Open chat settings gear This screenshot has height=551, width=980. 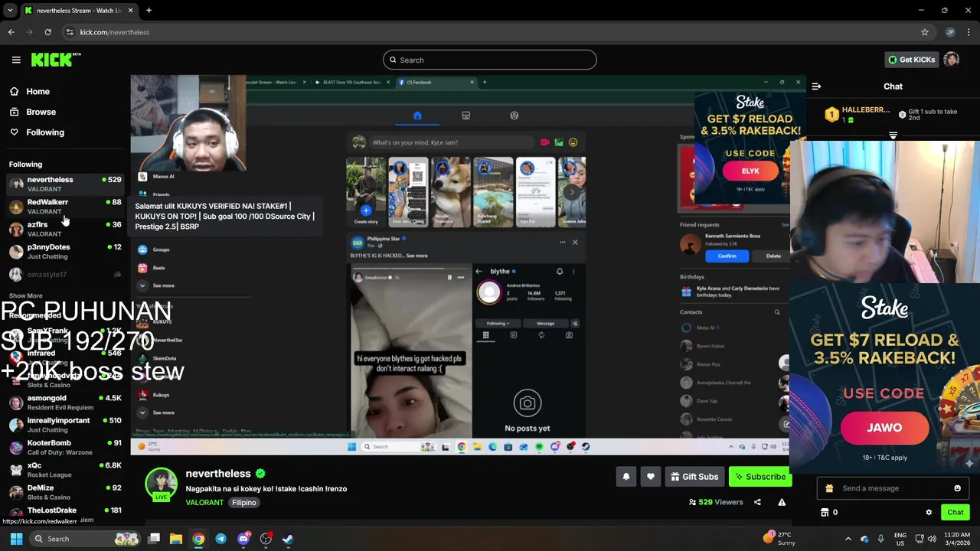929,513
